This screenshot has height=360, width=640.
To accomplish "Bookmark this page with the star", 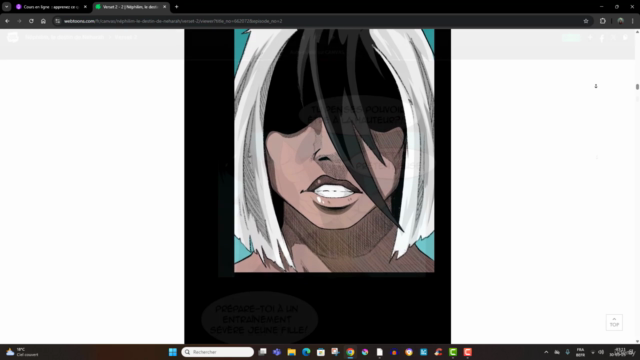I will (x=586, y=21).
